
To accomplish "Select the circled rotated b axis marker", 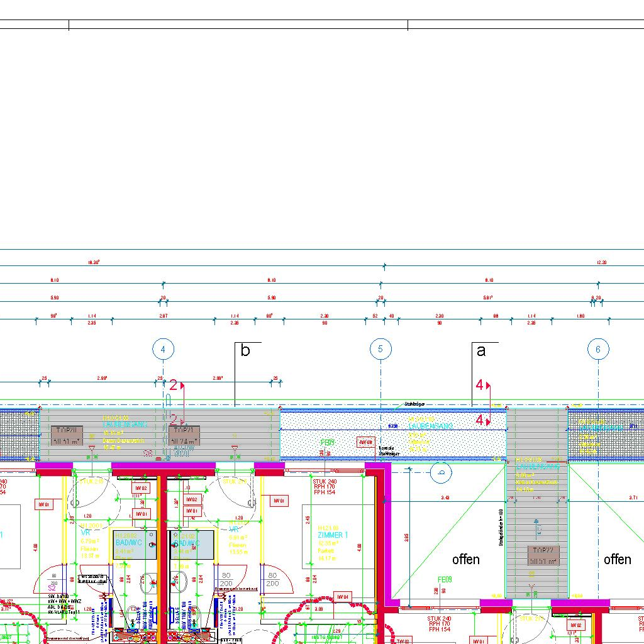I will 443,472.
